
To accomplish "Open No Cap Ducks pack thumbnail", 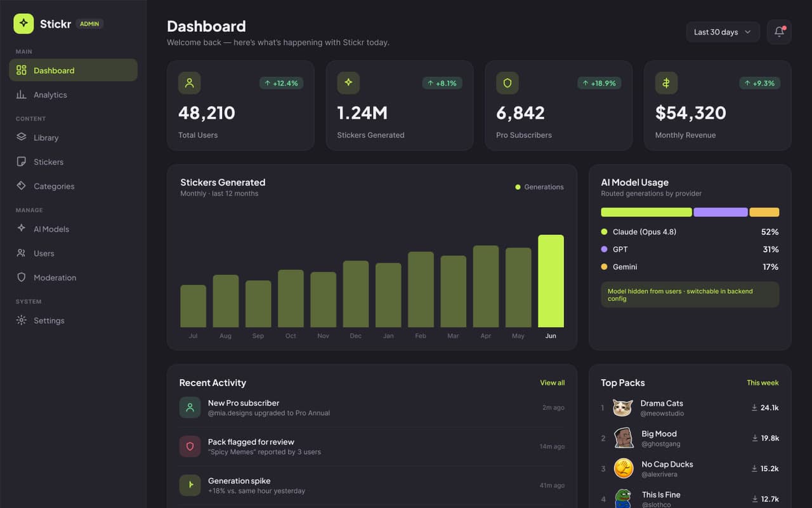I will pyautogui.click(x=623, y=469).
